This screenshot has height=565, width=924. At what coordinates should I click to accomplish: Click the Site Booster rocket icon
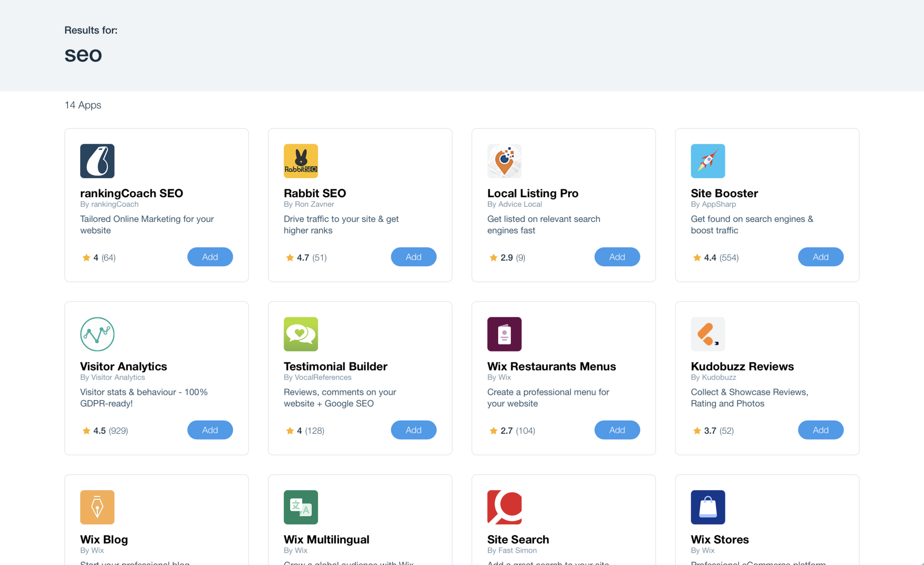pyautogui.click(x=708, y=161)
